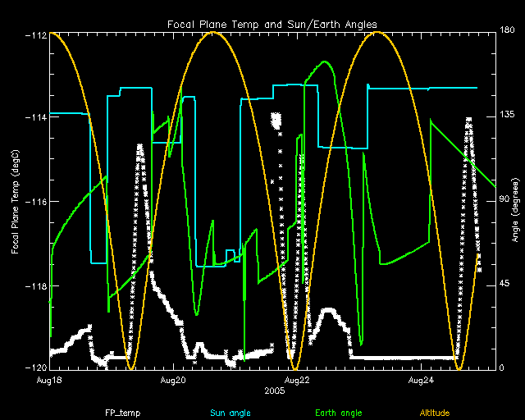The width and height of the screenshot is (525, 420).
Task: Click the 45 degree right axis tick
Action: [505, 285]
